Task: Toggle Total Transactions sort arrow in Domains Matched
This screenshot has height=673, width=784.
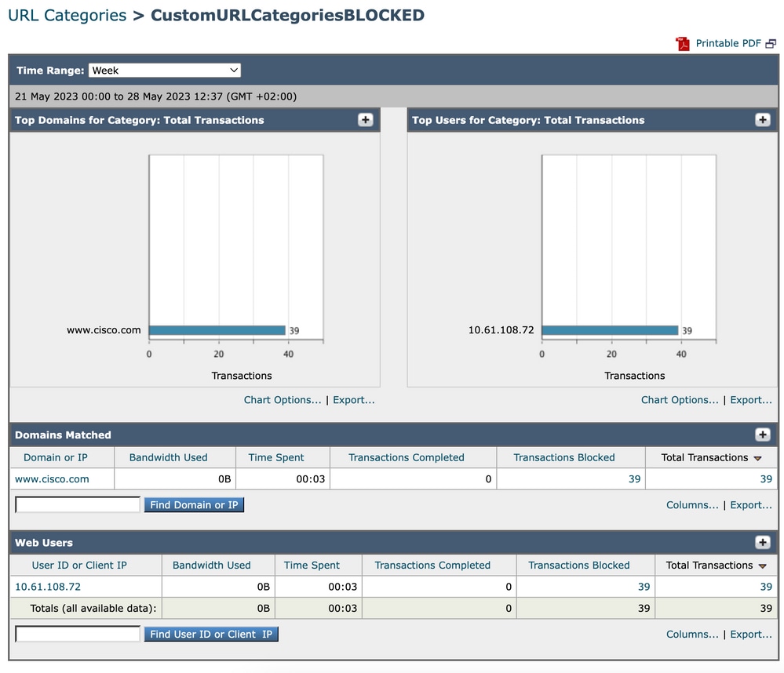Action: tap(757, 458)
